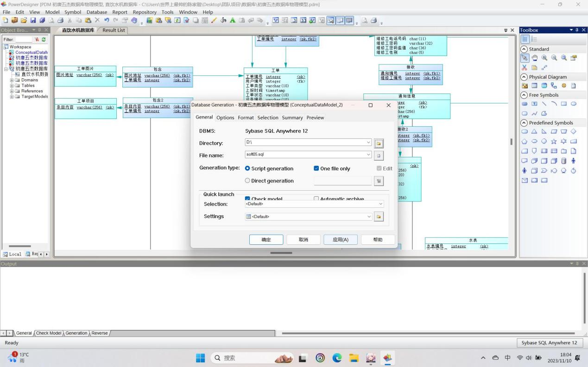Toggle the Check model checkbox

[247, 199]
